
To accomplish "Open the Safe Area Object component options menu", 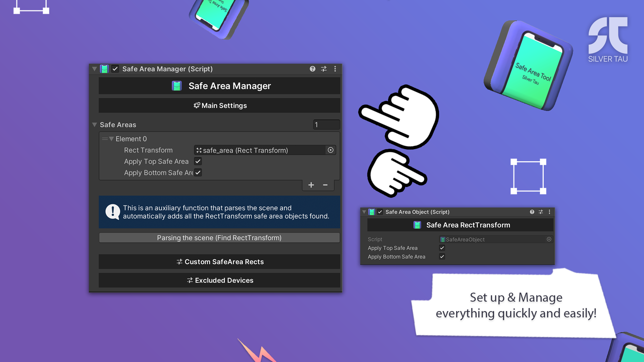I will click(549, 212).
